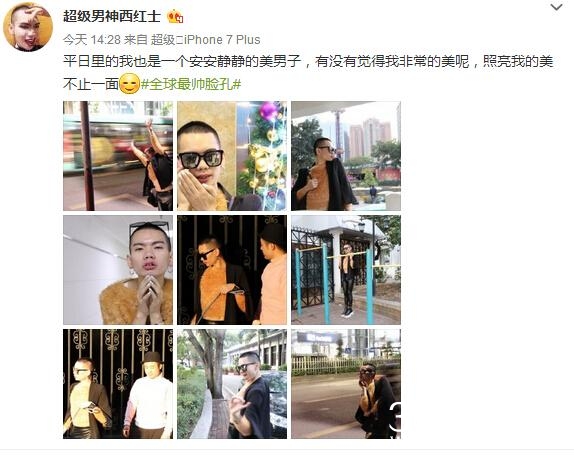This screenshot has height=456, width=574.
Task: Open username 超级男神西红士 profile link
Action: pyautogui.click(x=112, y=16)
